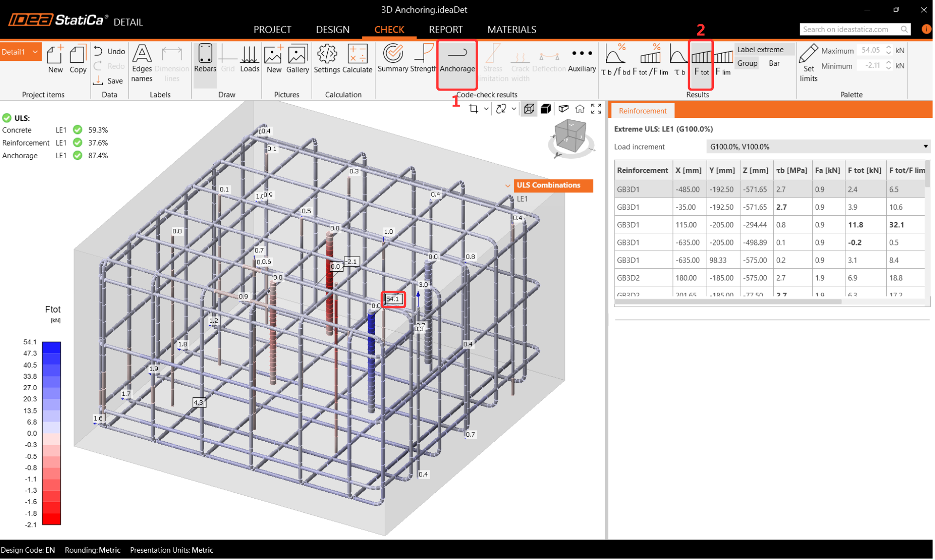Open the Gallery pictures icon
935x560 pixels.
(x=297, y=59)
